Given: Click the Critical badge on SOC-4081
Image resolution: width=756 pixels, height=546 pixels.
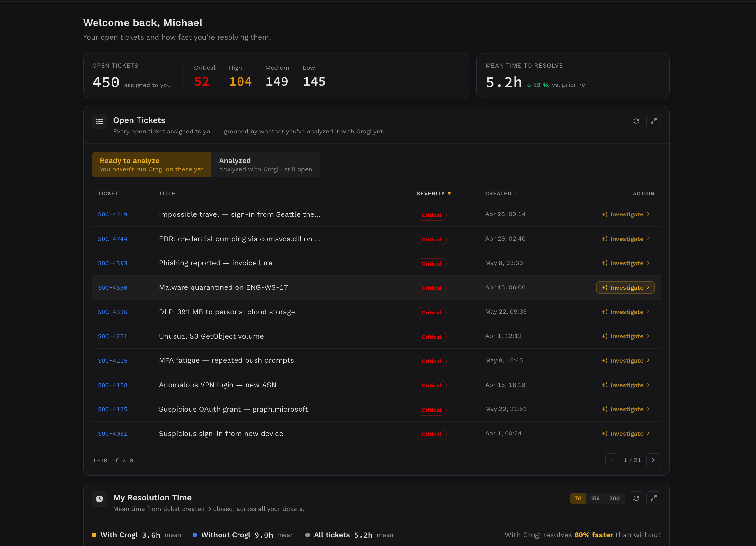Looking at the screenshot, I should [431, 434].
